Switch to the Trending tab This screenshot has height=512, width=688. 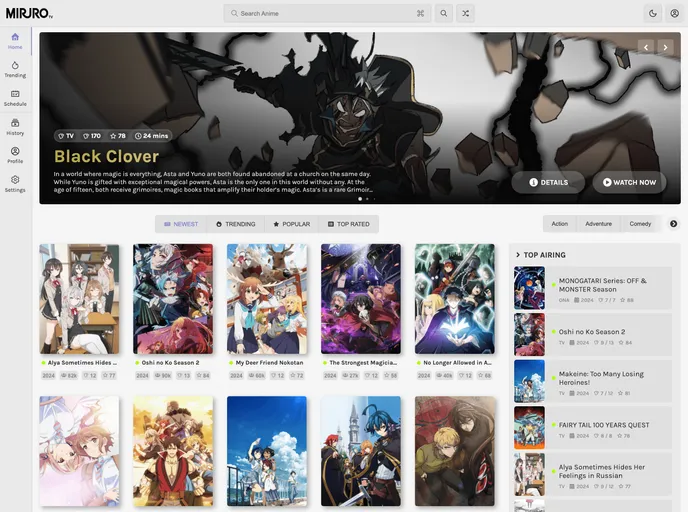click(235, 224)
